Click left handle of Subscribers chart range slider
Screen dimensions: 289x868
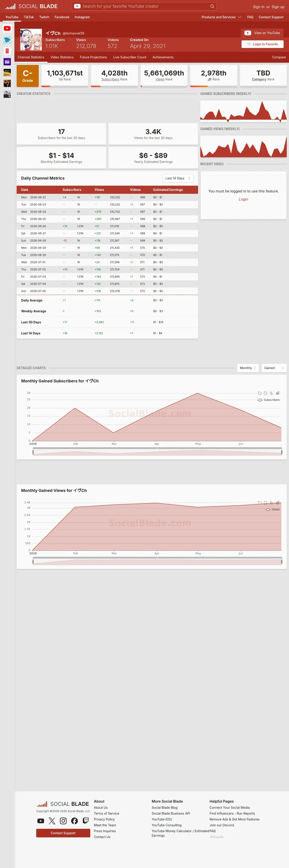coord(33,452)
